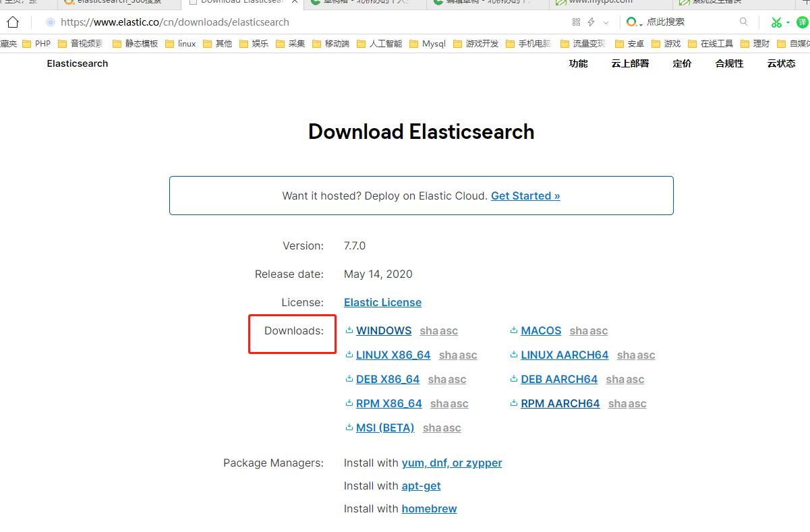Open the 理财 bookmark folder
This screenshot has height=532, width=810.
755,44
